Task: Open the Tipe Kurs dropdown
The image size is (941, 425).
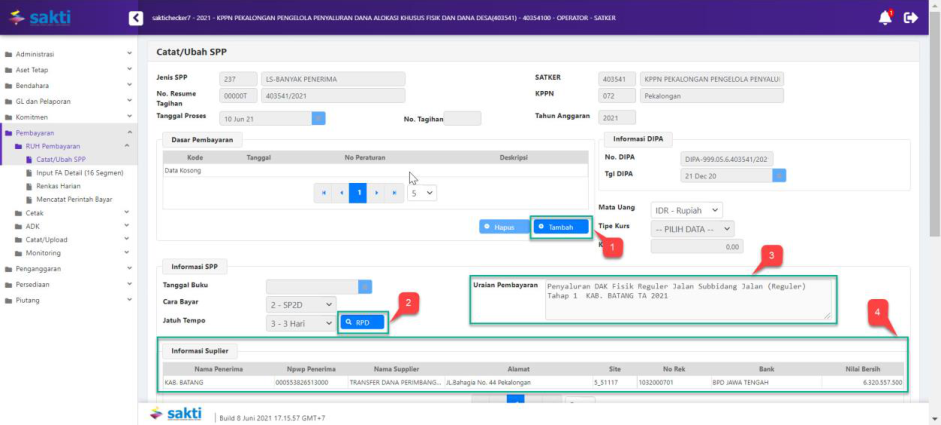Action: coord(692,228)
